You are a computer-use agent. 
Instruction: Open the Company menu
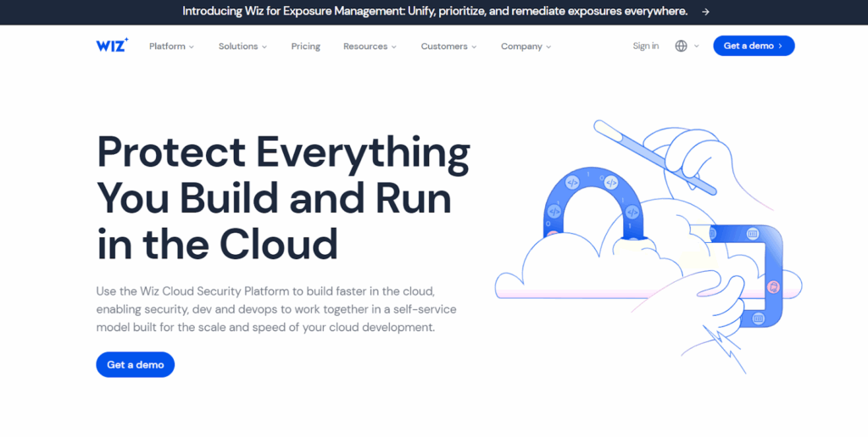pos(526,47)
